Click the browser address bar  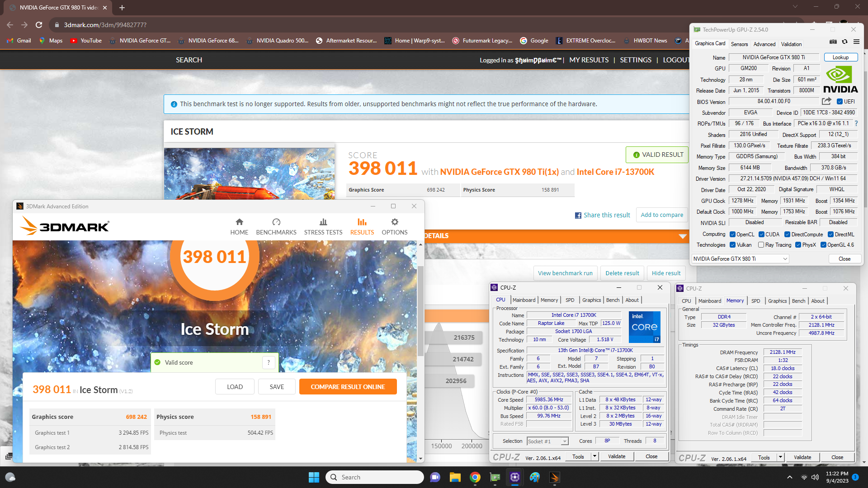[x=425, y=25]
